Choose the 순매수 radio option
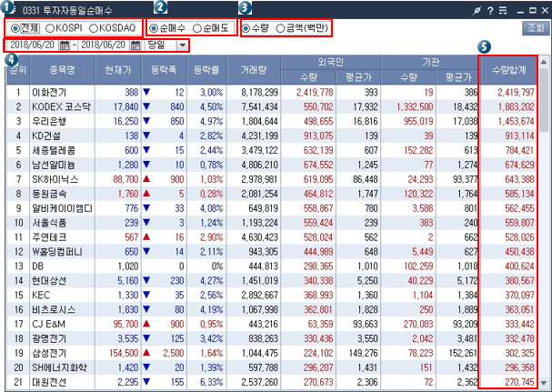Viewport: 552px width, 392px height. coord(154,28)
